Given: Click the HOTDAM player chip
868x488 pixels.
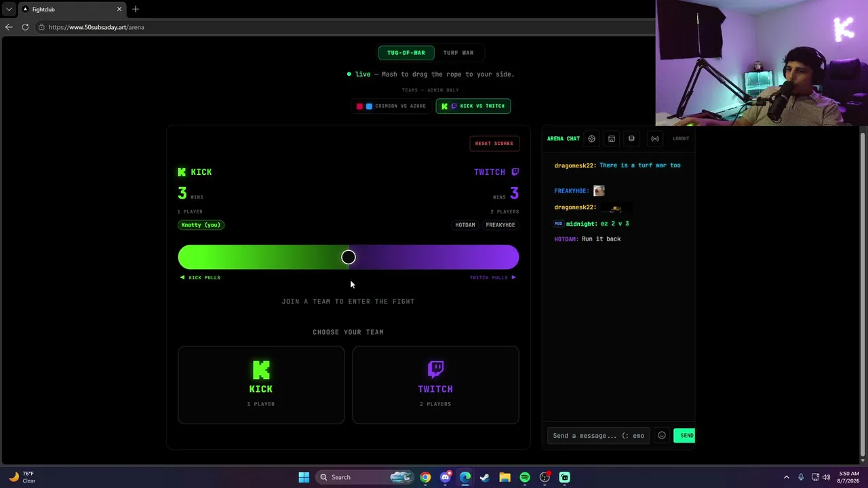Looking at the screenshot, I should tap(465, 225).
